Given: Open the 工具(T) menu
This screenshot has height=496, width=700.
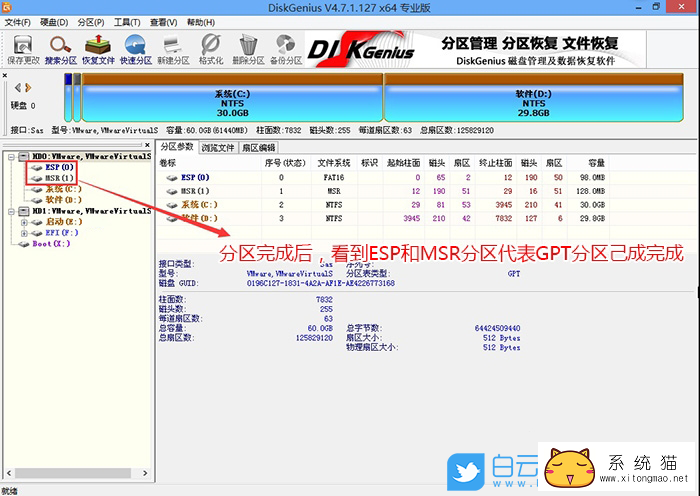Looking at the screenshot, I should (127, 22).
